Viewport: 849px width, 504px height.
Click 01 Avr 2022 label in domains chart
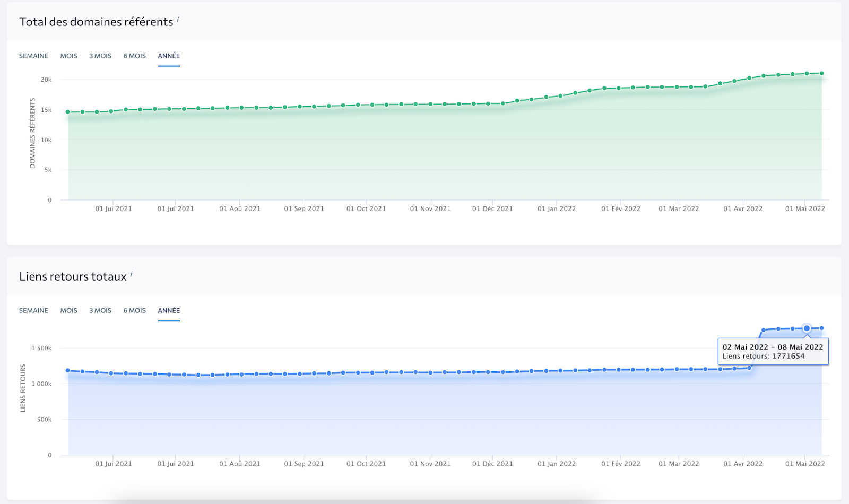tap(743, 208)
